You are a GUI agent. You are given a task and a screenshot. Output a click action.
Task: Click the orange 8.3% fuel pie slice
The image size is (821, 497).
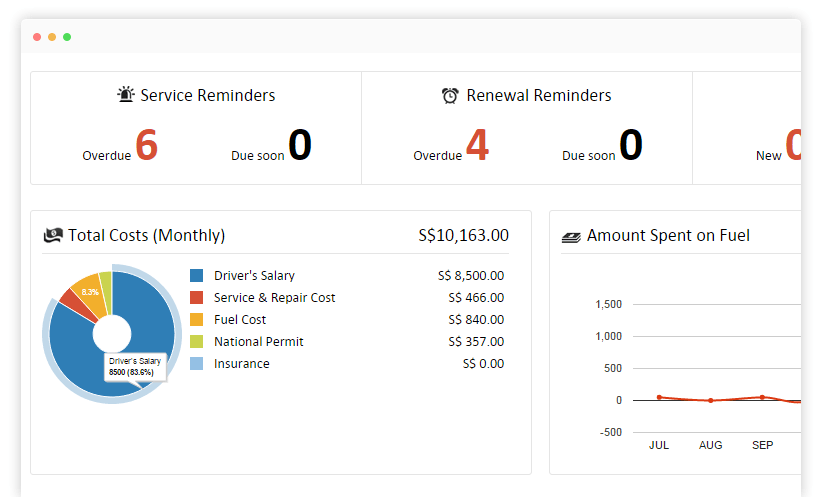click(91, 292)
